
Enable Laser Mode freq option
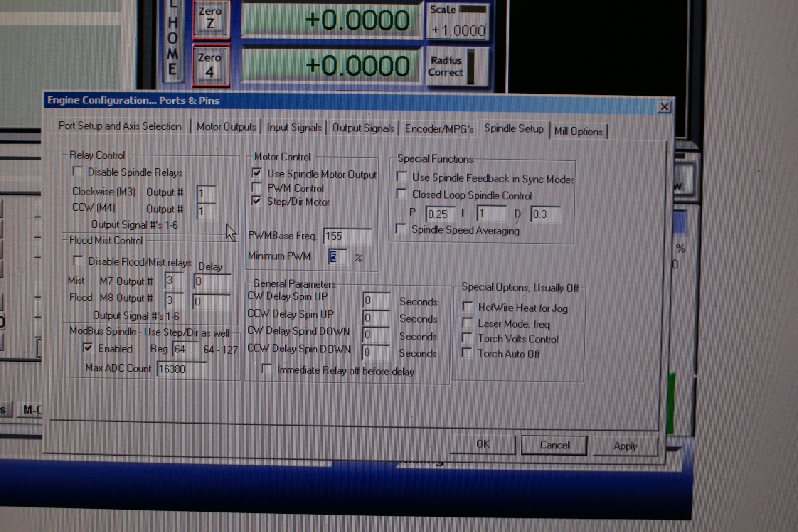click(x=468, y=323)
